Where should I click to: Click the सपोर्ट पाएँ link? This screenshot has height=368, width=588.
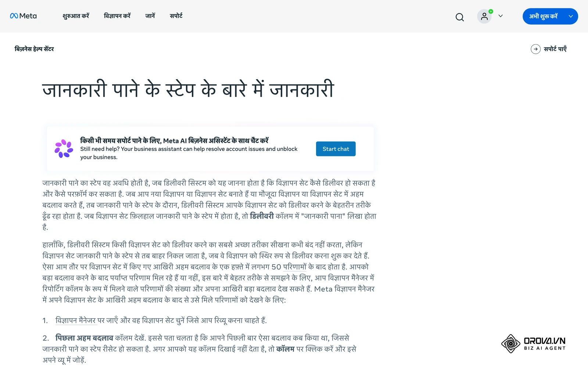click(555, 49)
